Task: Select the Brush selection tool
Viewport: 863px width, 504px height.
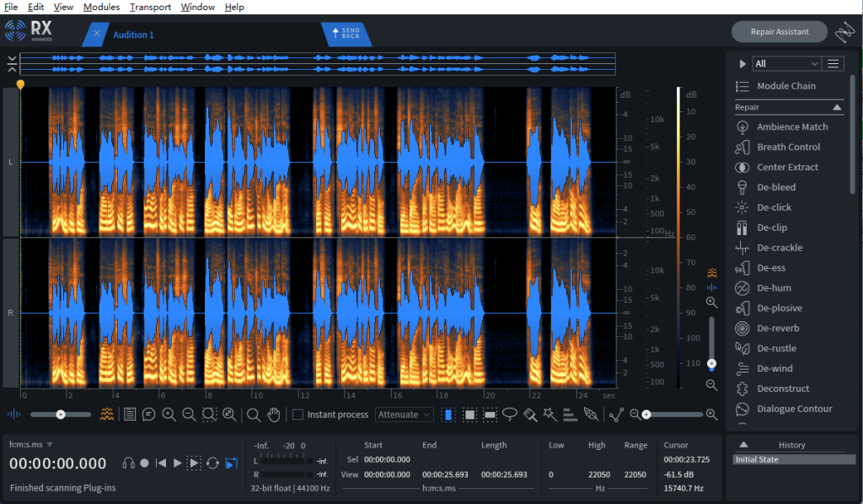Action: click(530, 415)
